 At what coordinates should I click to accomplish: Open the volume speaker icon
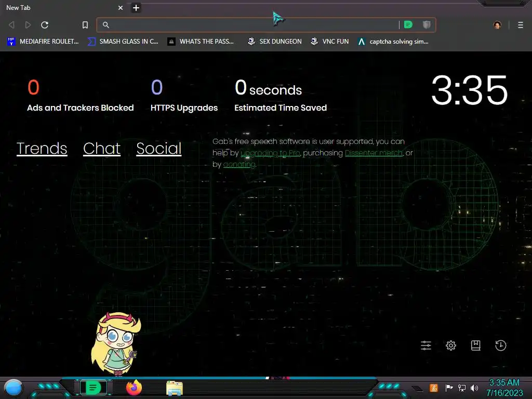(474, 388)
